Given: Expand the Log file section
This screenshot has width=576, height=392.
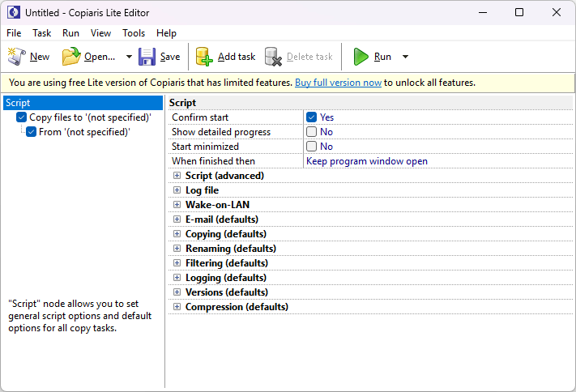Looking at the screenshot, I should pos(177,190).
